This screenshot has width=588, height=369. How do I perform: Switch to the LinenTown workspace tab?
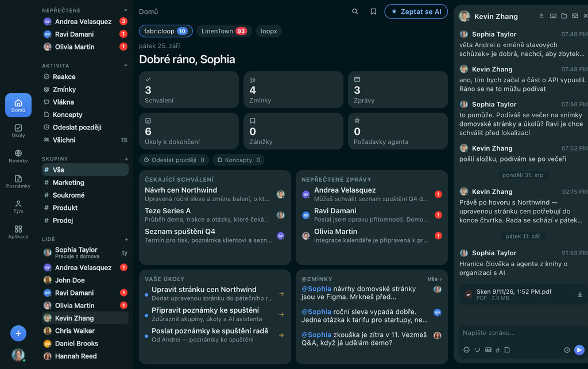[224, 31]
